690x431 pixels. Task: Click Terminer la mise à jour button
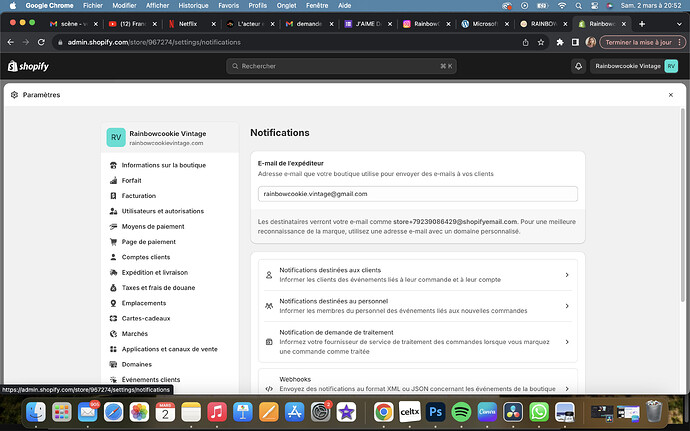click(642, 42)
